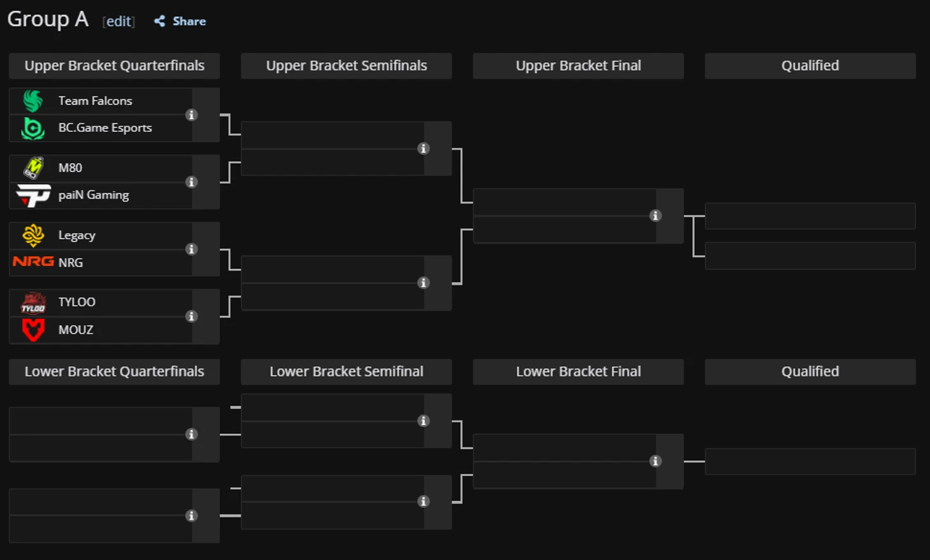Open match info for M80 vs paiN
The image size is (930, 560).
point(191,182)
